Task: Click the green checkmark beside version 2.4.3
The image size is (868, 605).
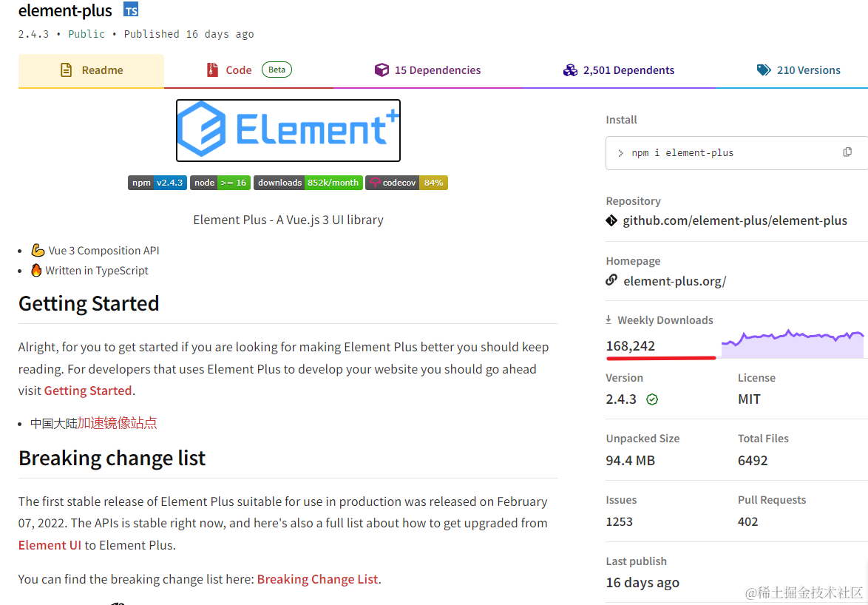Action: (x=651, y=399)
